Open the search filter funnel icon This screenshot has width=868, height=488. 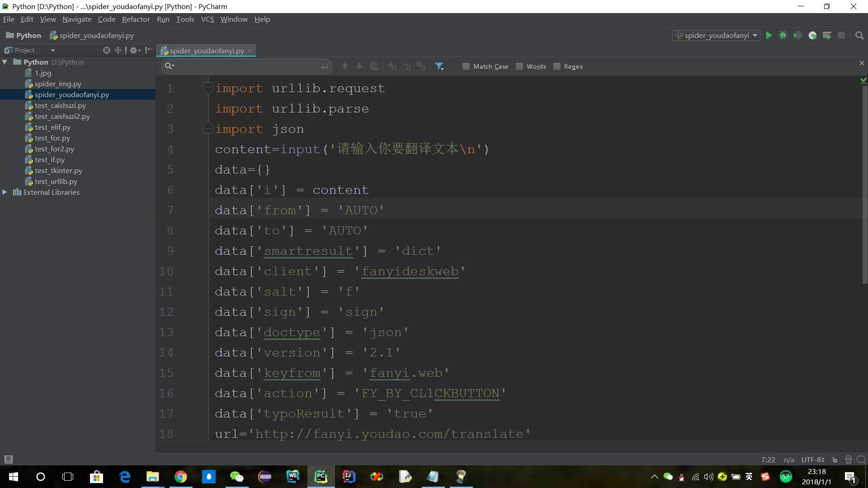[439, 66]
